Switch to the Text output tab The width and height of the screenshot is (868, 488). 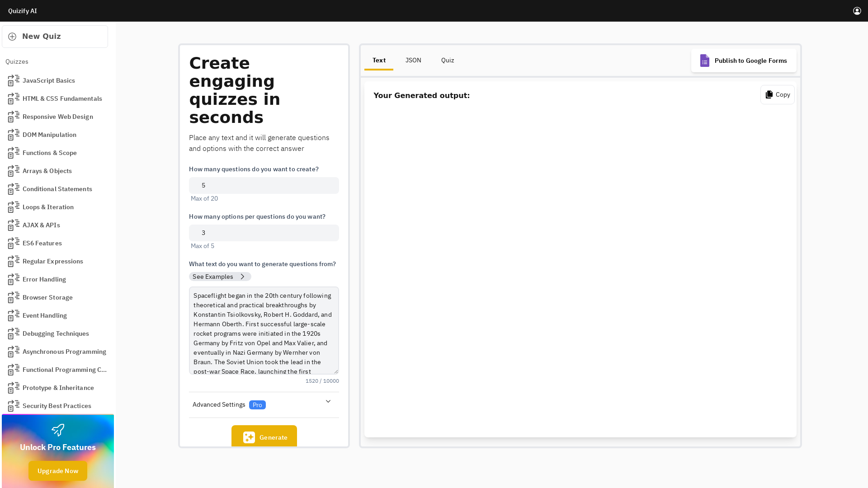click(379, 60)
